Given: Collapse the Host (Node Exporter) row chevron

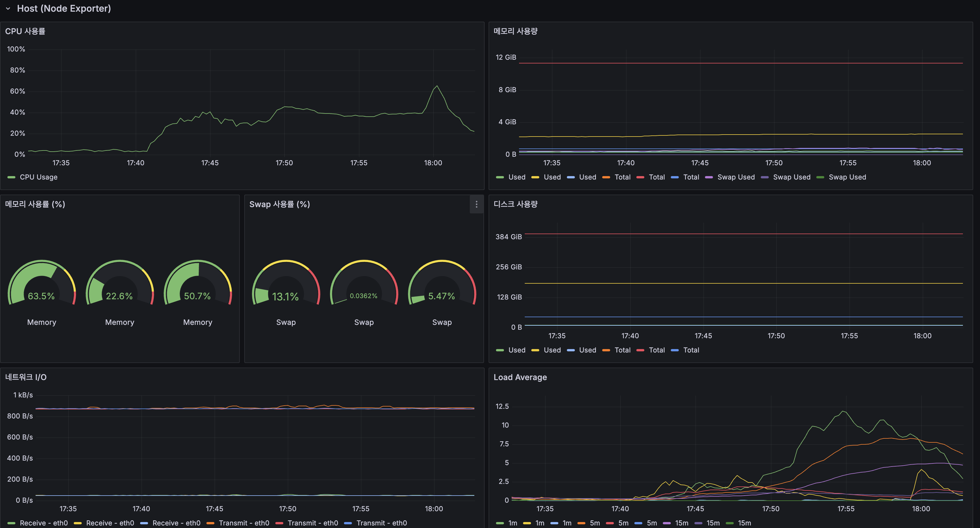Looking at the screenshot, I should coord(8,8).
